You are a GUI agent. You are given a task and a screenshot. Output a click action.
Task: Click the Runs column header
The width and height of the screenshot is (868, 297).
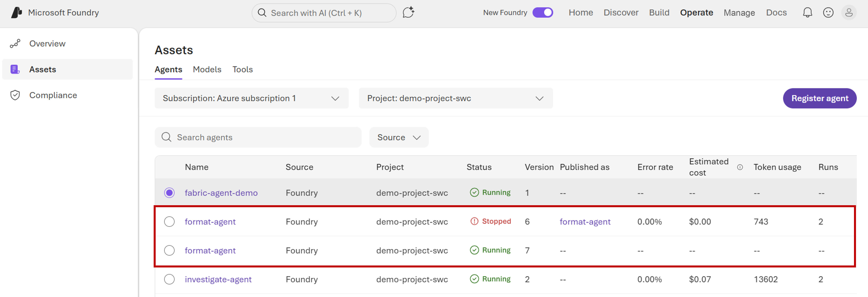(x=828, y=167)
